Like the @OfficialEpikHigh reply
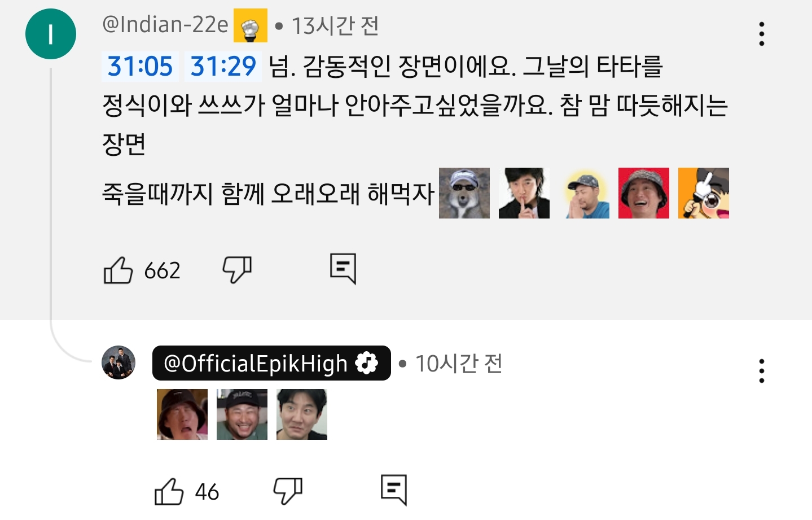Screen dimensions: 812x520 pyautogui.click(x=169, y=491)
